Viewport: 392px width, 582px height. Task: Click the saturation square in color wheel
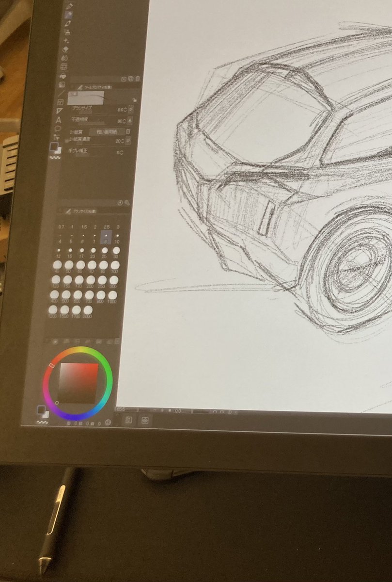click(78, 383)
